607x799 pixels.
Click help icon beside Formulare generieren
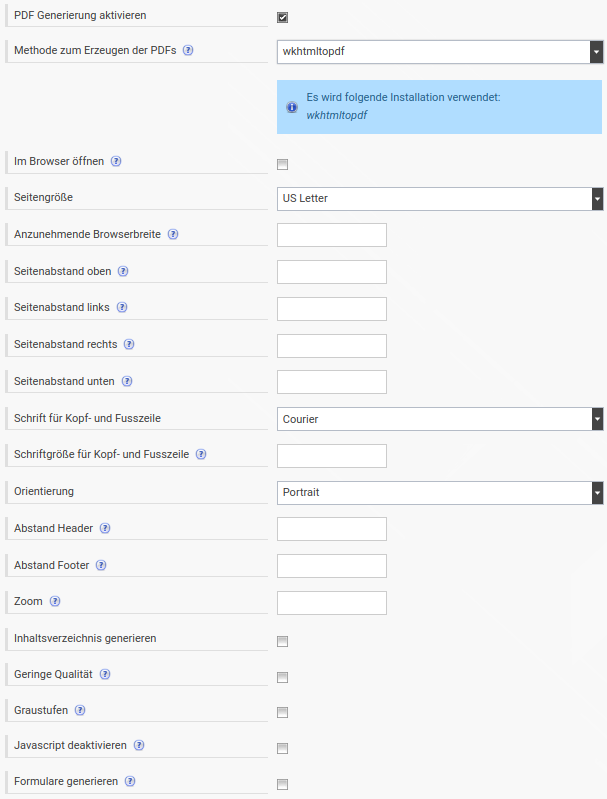130,781
